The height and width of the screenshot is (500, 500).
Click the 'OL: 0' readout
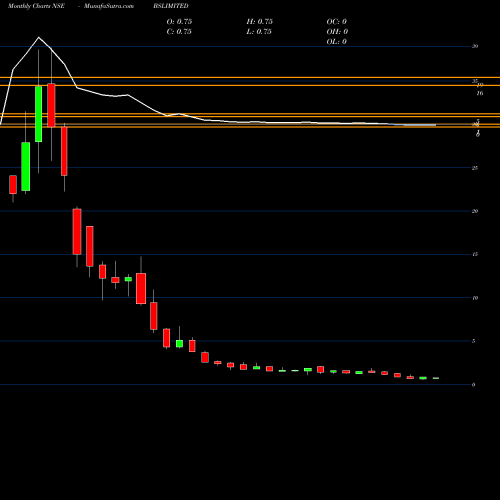pos(337,42)
